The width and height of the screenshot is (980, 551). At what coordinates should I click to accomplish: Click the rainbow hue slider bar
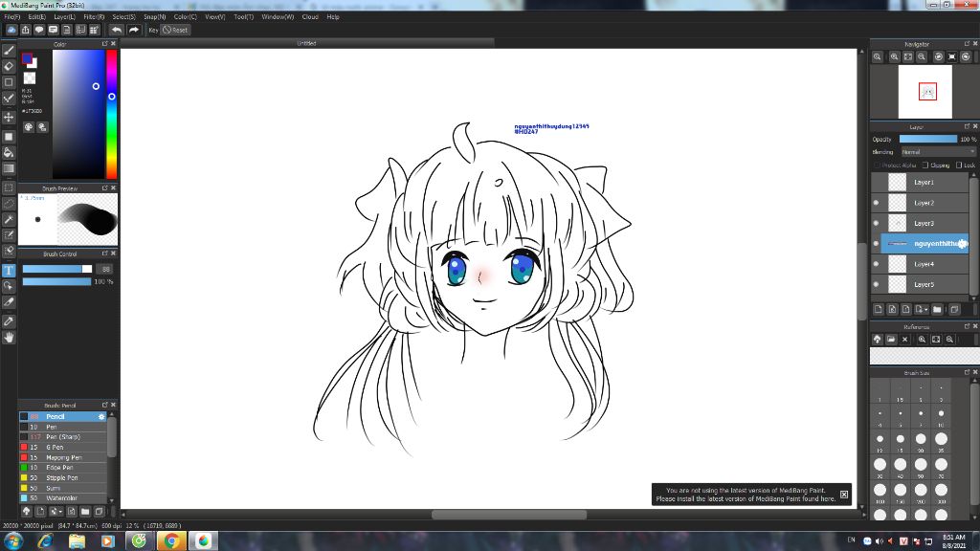[x=111, y=115]
